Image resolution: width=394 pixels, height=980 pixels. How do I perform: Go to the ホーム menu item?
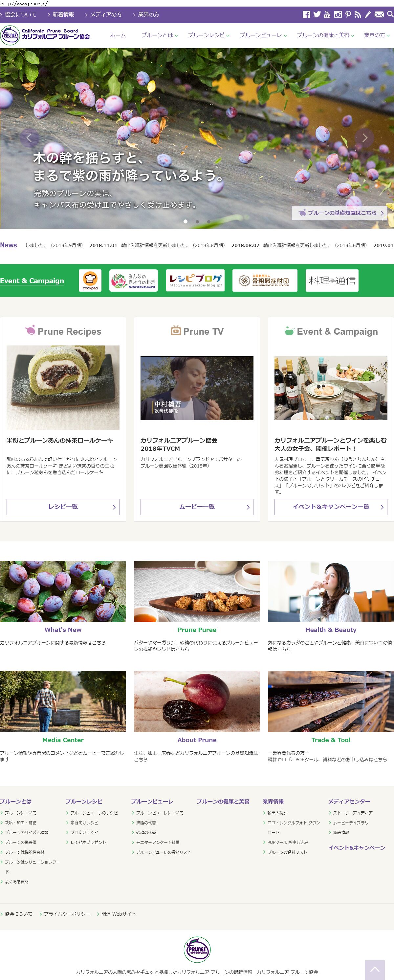tap(118, 35)
